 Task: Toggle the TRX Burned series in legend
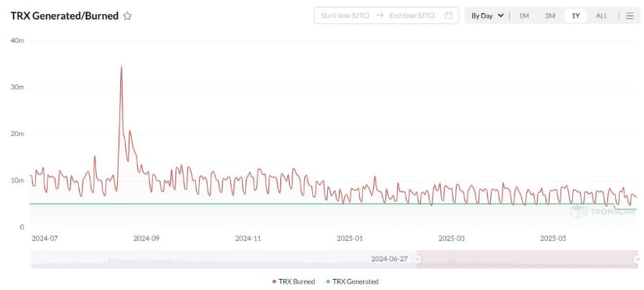(294, 281)
